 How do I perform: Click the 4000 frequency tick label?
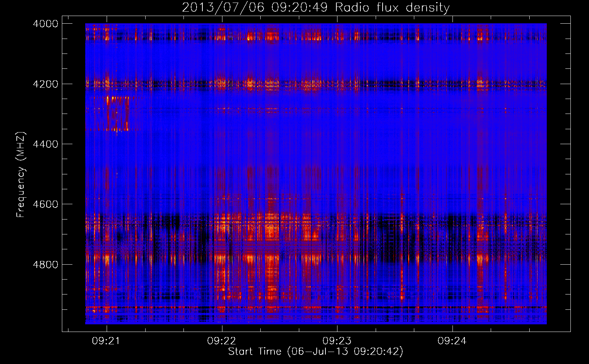(46, 24)
